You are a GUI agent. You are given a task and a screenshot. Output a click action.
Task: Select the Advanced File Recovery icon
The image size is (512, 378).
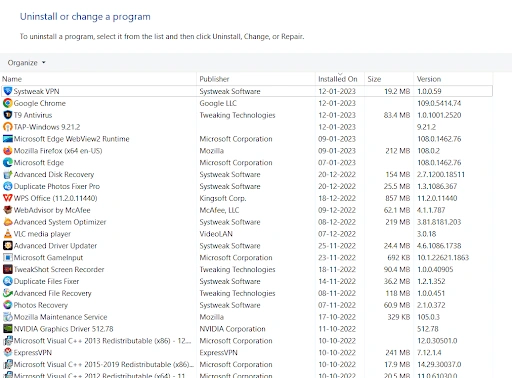coord(8,293)
